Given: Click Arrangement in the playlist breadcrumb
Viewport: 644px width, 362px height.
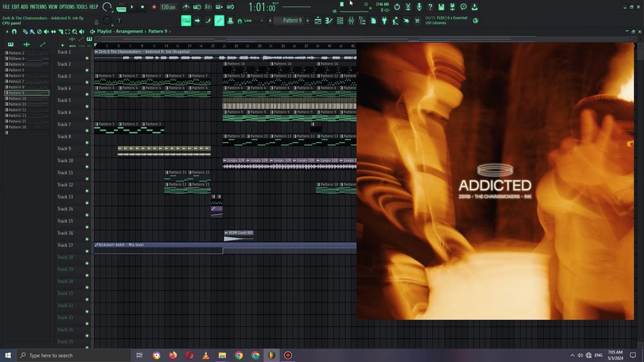Looking at the screenshot, I should click(129, 31).
